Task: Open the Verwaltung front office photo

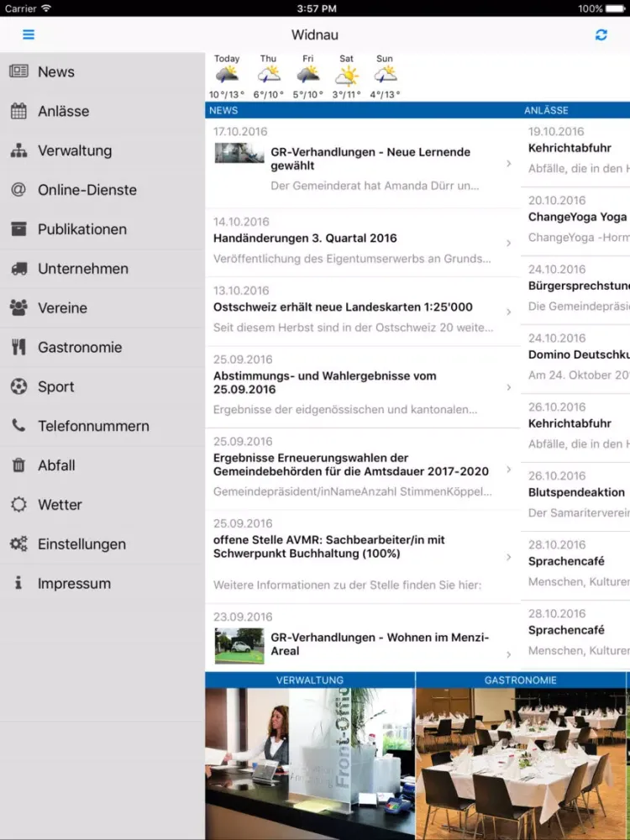Action: click(310, 764)
